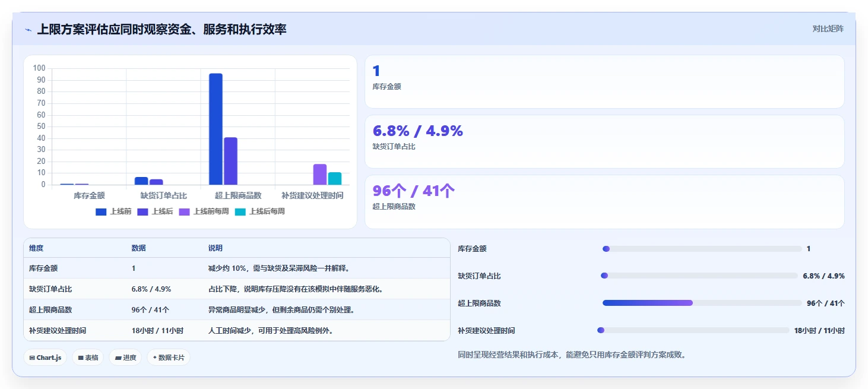Click the 100 y-axis tick label

click(39, 68)
